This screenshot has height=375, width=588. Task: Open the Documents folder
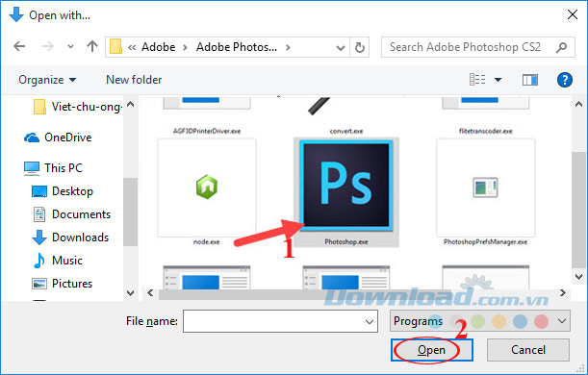click(71, 214)
